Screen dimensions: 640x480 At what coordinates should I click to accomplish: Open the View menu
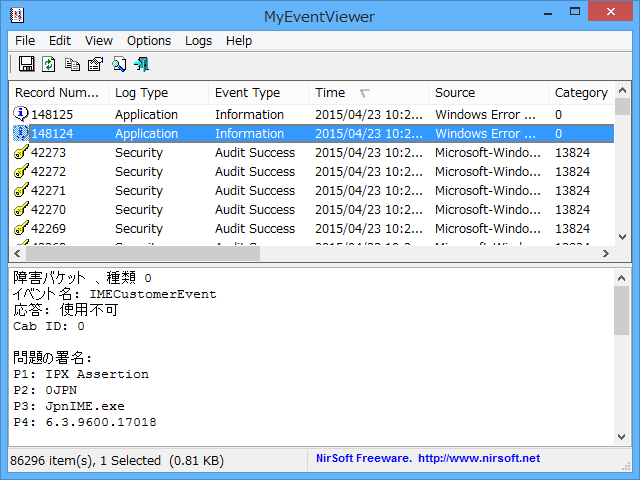click(99, 41)
